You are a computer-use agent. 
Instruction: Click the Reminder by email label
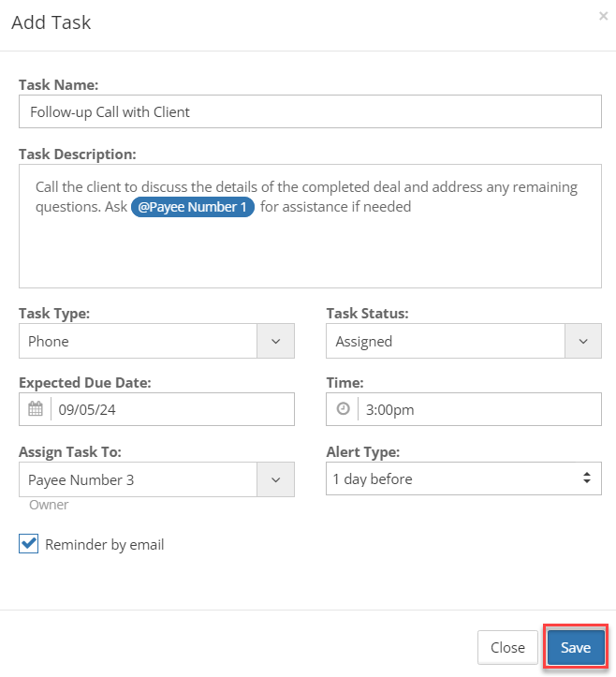105,544
